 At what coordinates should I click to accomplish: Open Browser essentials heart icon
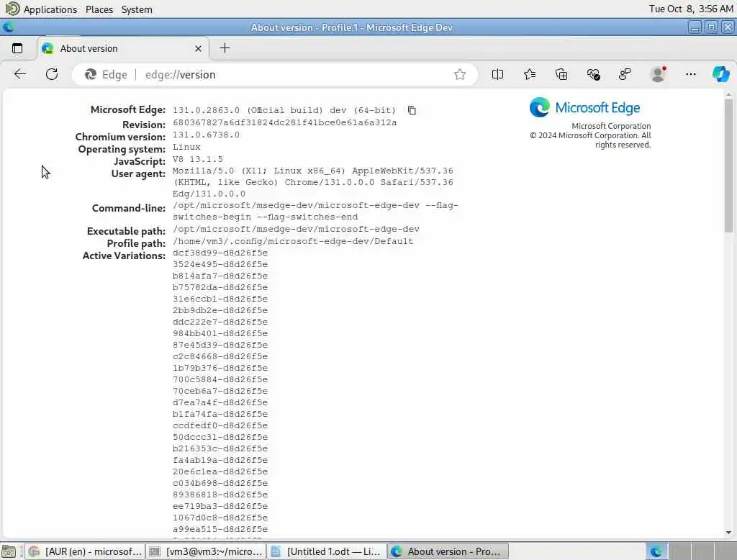click(593, 74)
